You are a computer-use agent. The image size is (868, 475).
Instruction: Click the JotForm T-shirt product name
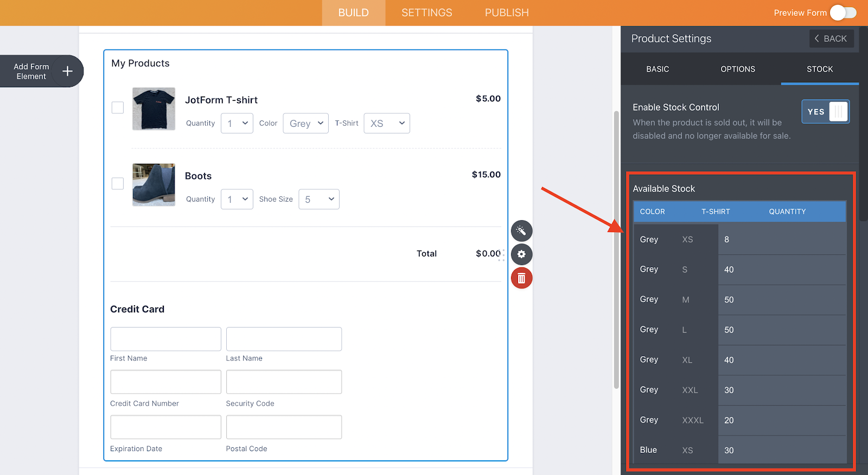tap(221, 100)
